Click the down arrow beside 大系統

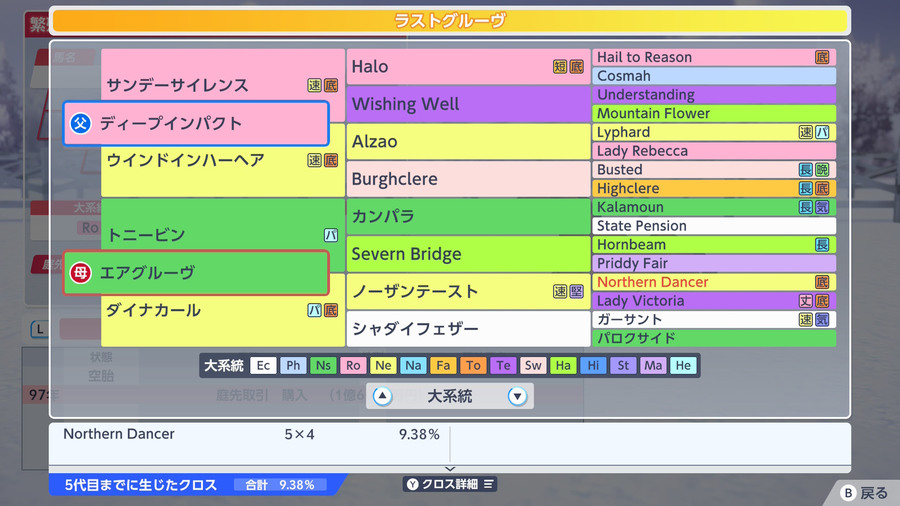(517, 396)
